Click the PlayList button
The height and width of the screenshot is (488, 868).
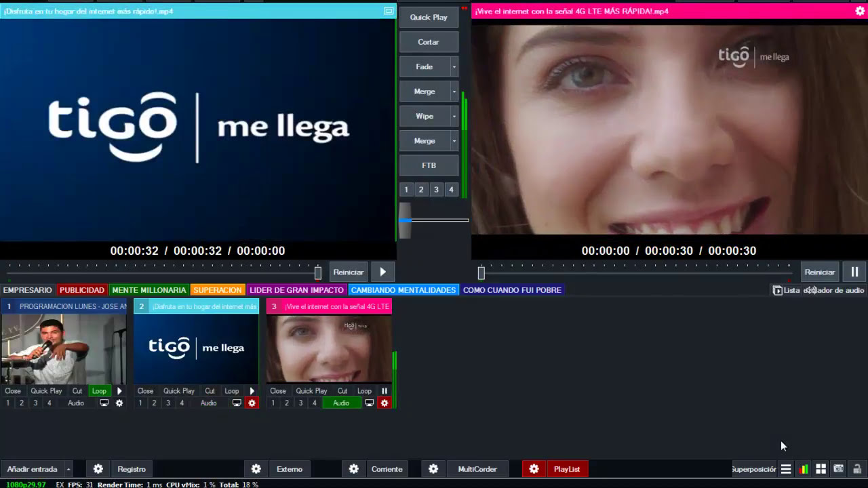pos(567,469)
